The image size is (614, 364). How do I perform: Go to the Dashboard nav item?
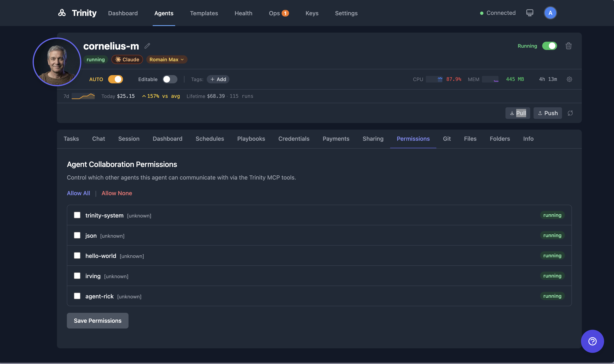coord(123,13)
